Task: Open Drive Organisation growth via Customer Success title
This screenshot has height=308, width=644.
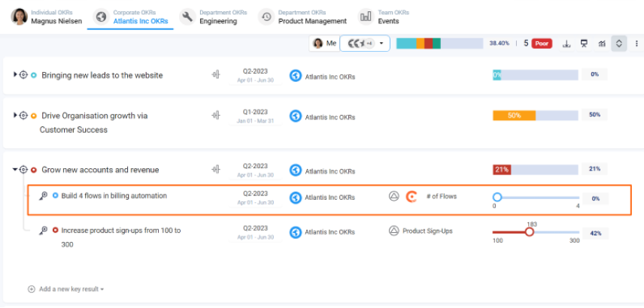Action: tap(94, 122)
